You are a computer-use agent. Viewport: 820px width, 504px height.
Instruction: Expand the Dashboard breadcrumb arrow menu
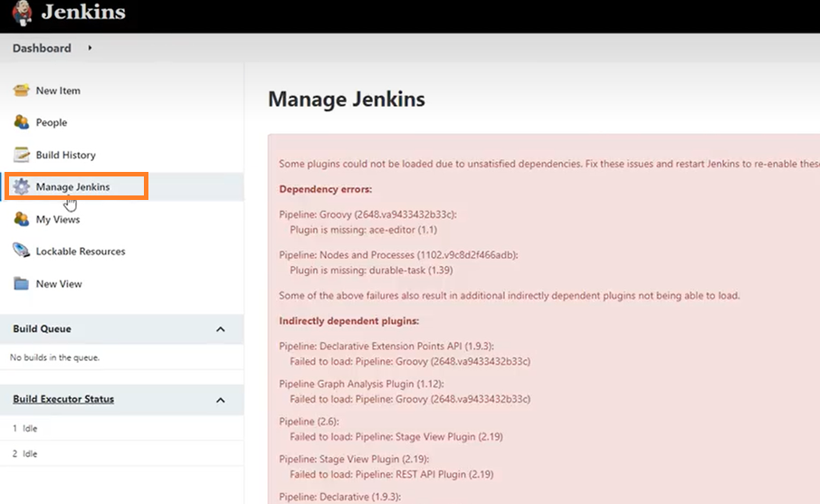(90, 48)
